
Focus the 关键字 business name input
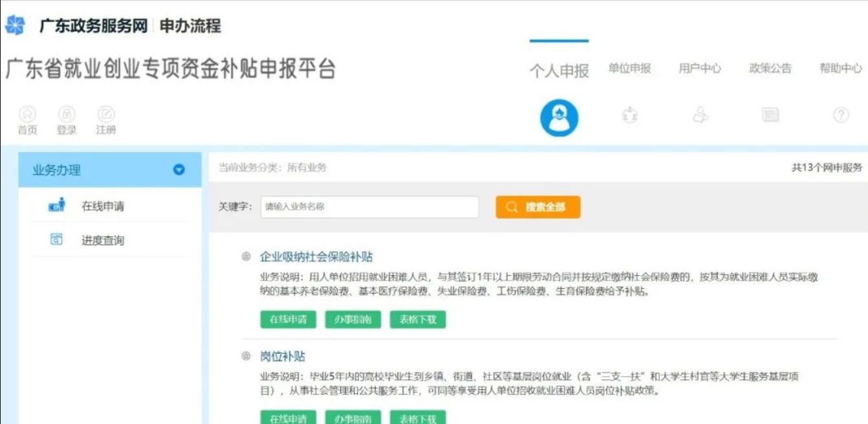pos(369,207)
